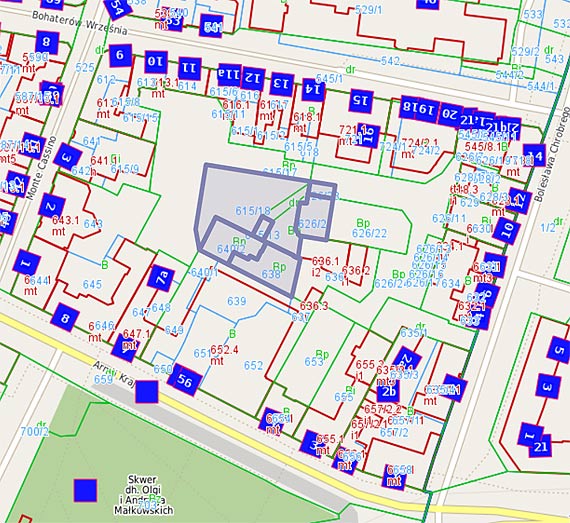The height and width of the screenshot is (523, 570).
Task: Click the parcel labeled 652
Action: click(x=253, y=365)
